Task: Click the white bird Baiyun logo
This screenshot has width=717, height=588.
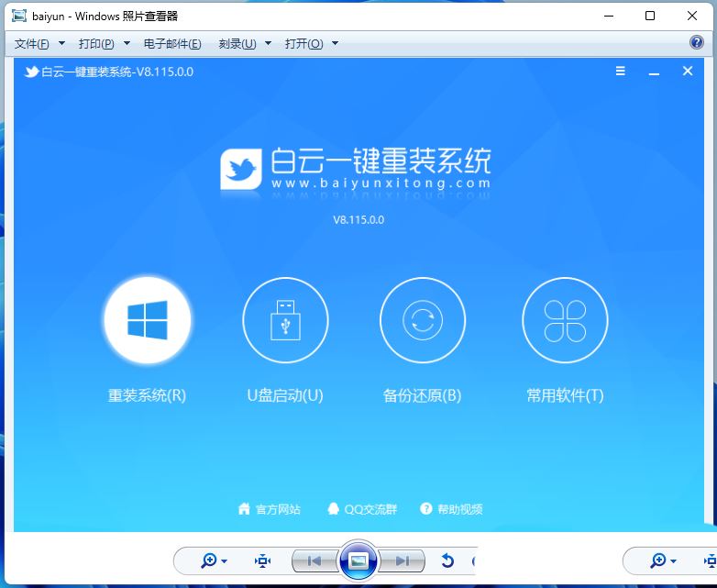Action: (243, 169)
